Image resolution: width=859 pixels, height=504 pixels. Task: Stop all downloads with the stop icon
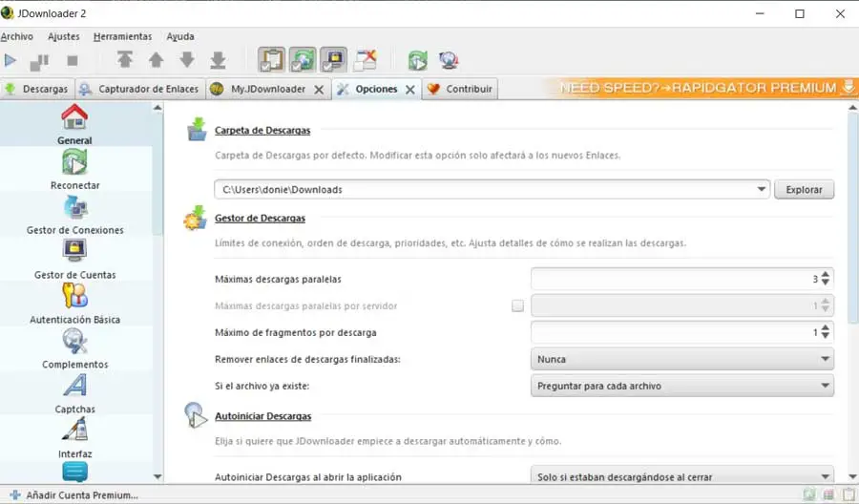pos(72,60)
